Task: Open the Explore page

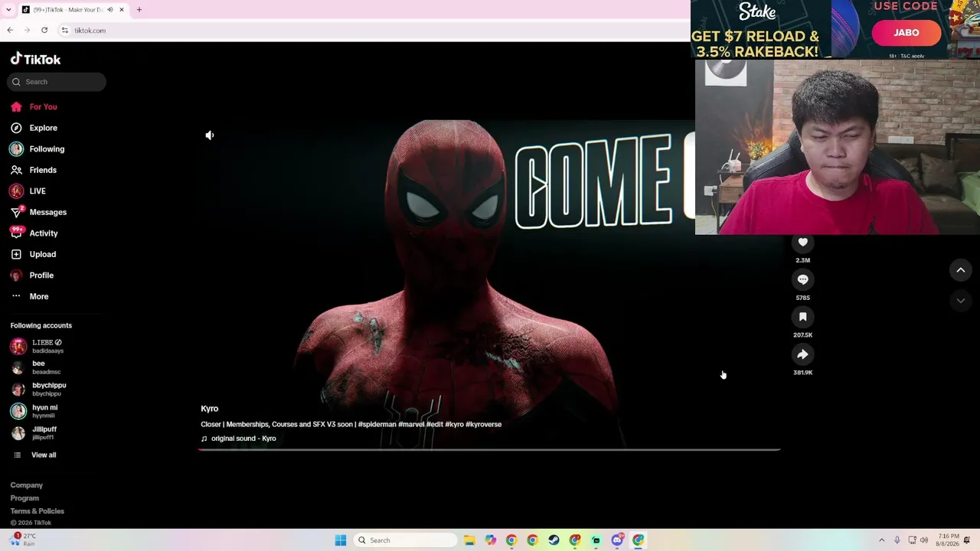Action: point(34,128)
